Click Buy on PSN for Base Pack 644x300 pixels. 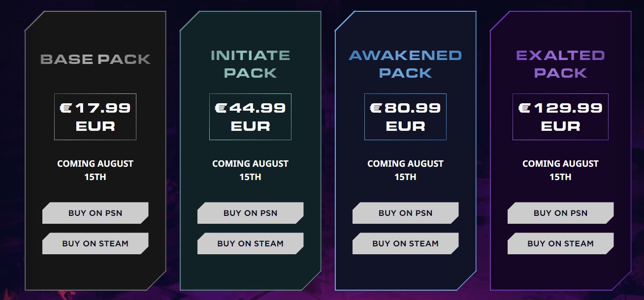point(95,213)
